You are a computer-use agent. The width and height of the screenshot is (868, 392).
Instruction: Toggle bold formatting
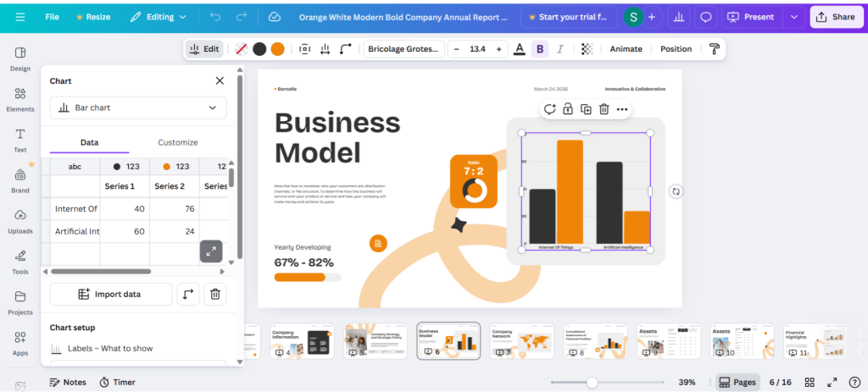click(x=540, y=49)
